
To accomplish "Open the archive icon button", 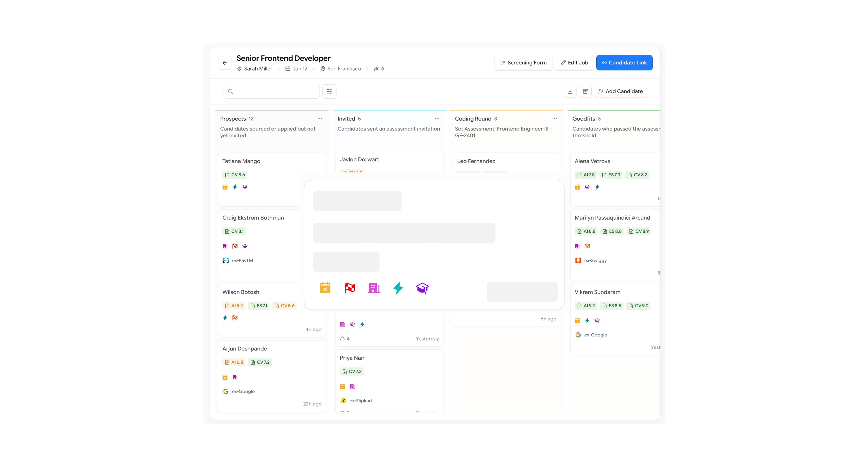I will pyautogui.click(x=585, y=91).
